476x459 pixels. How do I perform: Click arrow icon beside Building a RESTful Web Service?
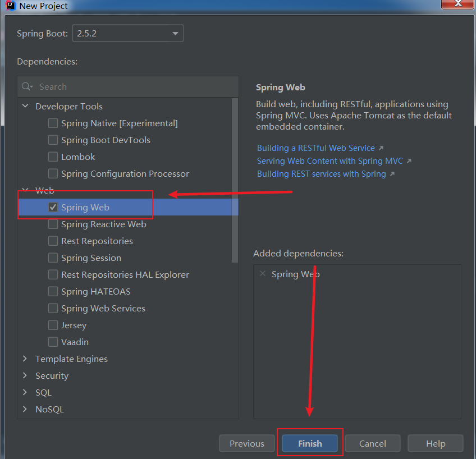click(x=381, y=148)
